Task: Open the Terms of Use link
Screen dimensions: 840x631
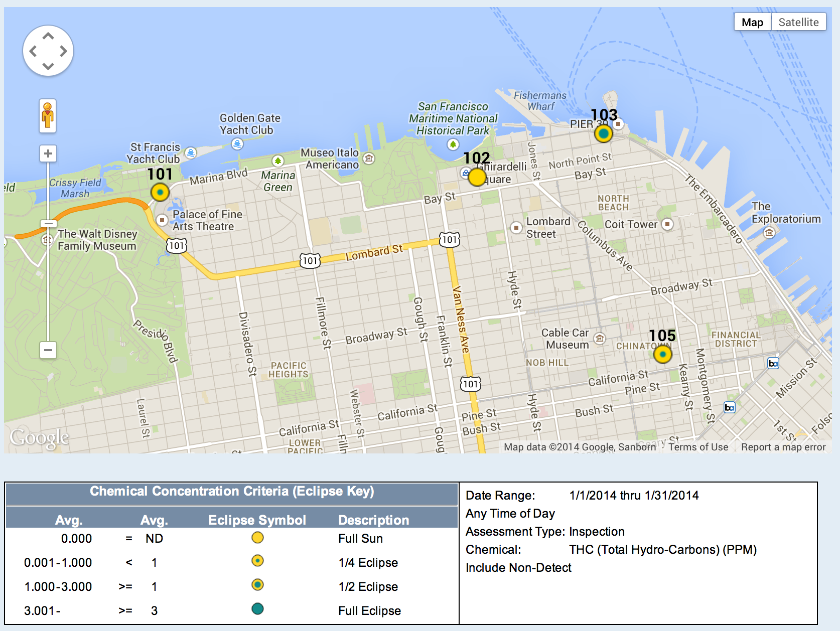Action: 698,447
